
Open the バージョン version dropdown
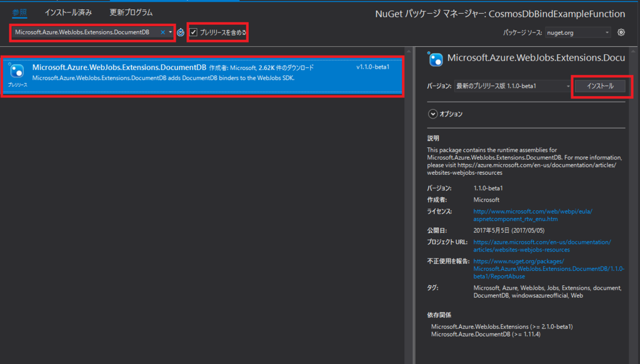coord(512,86)
